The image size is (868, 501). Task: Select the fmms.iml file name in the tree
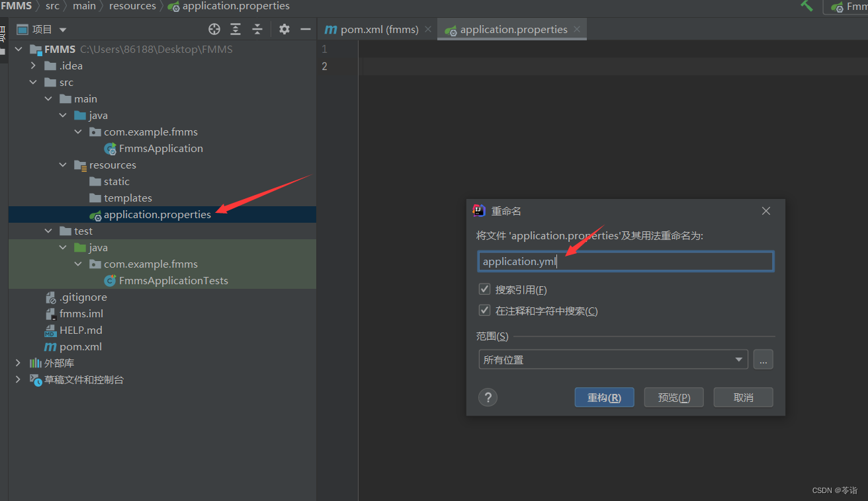click(81, 314)
